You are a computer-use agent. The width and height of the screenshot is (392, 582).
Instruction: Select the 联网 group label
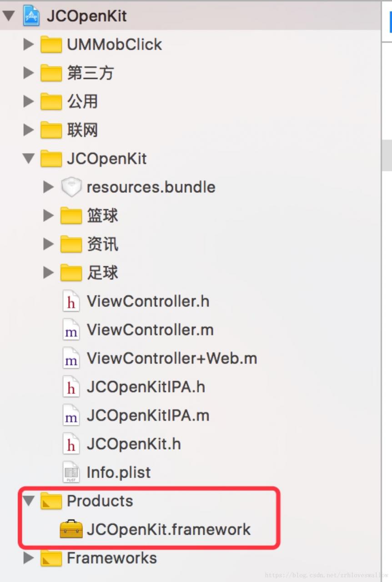82,130
